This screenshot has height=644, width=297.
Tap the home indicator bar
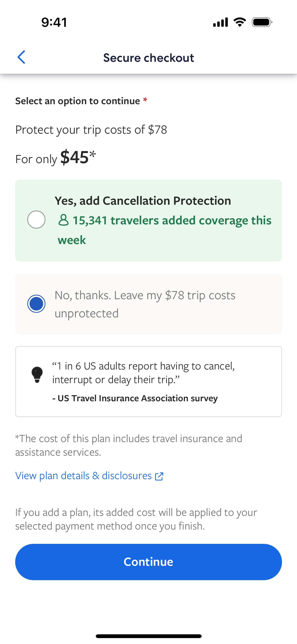(148, 636)
